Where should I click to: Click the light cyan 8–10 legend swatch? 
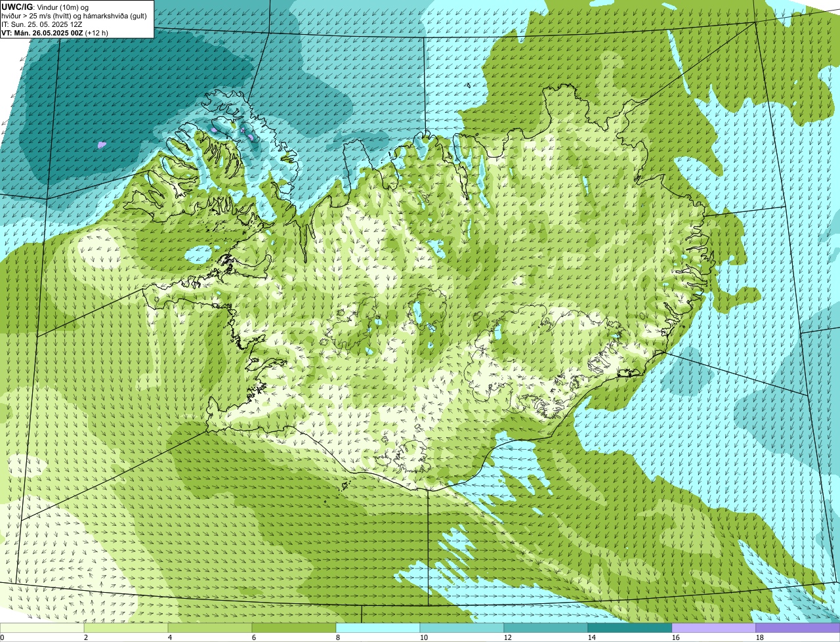[x=378, y=628]
